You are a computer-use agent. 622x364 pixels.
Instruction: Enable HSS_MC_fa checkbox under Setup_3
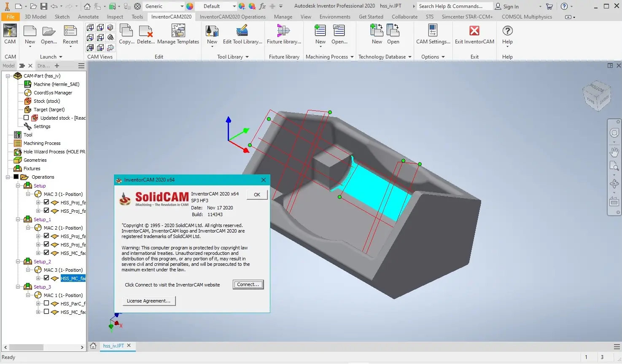click(46, 312)
